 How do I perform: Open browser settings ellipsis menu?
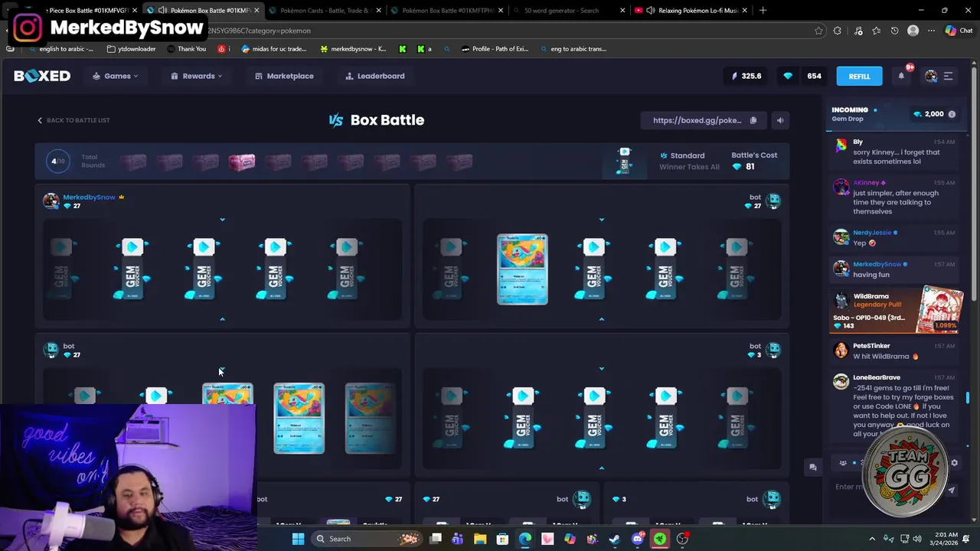[931, 31]
